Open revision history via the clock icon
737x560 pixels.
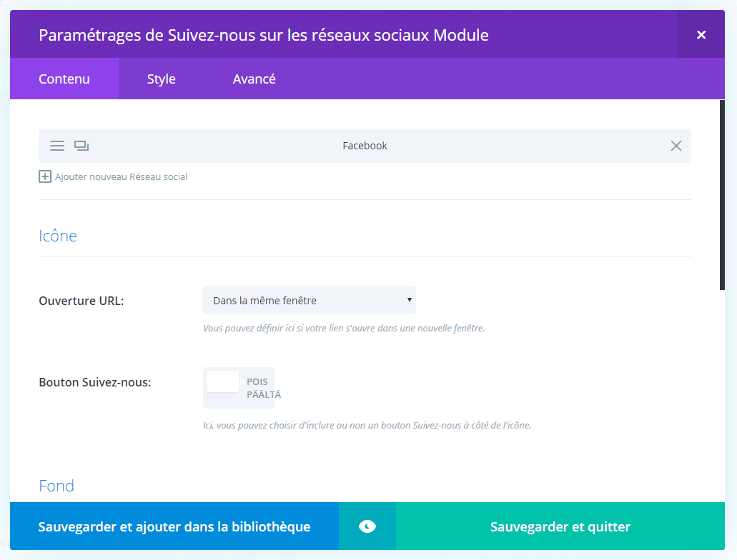pos(367,526)
